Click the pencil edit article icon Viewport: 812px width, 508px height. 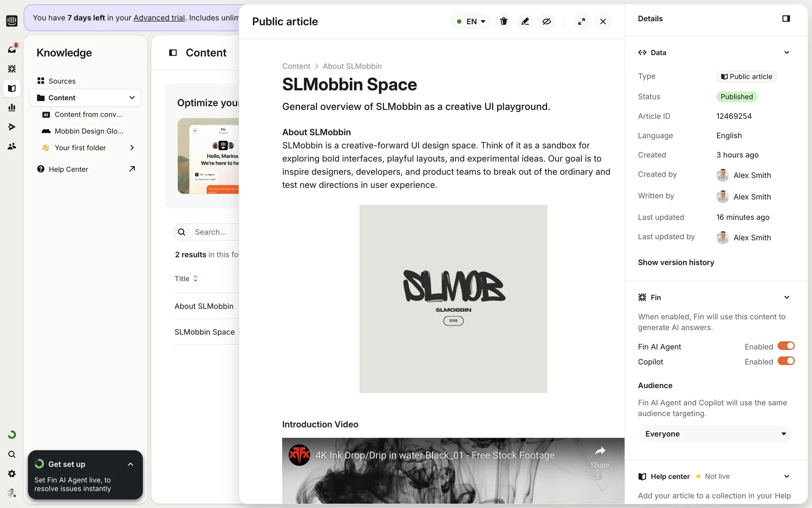[525, 21]
